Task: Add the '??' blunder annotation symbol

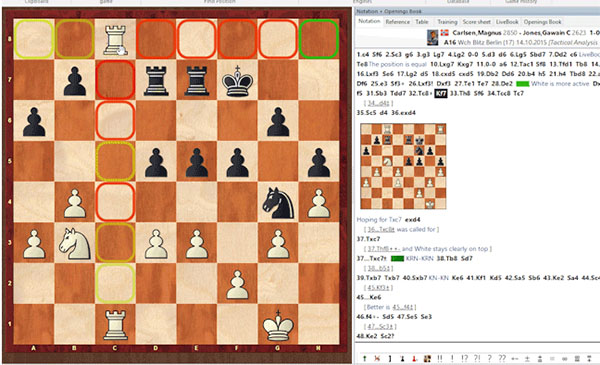Action: click(x=502, y=358)
